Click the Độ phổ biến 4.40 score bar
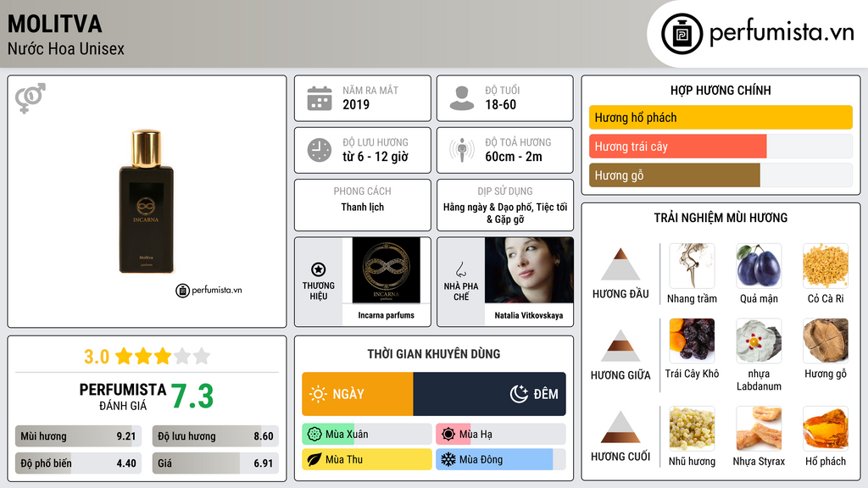 coord(78,463)
